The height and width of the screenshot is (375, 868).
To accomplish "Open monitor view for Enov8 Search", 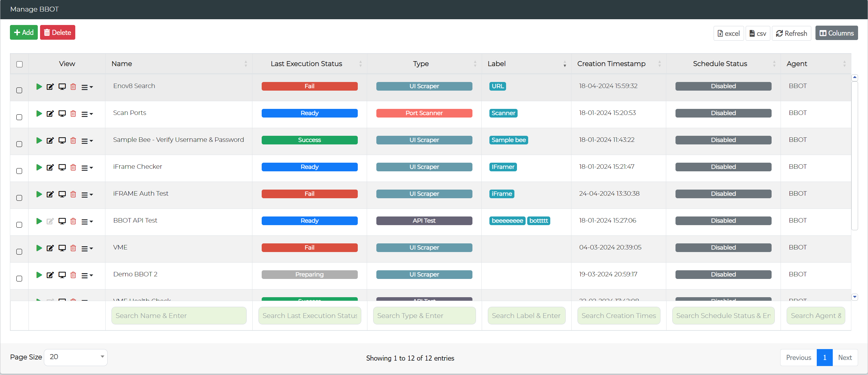I will click(62, 86).
